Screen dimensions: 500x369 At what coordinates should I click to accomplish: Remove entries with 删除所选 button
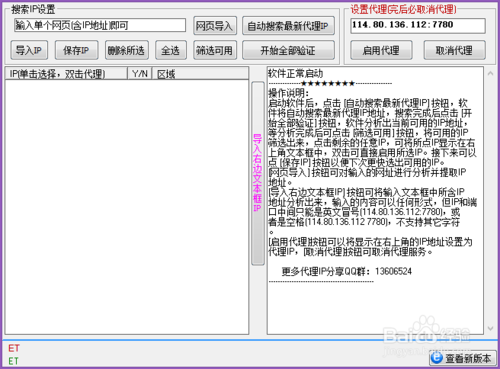click(x=126, y=50)
